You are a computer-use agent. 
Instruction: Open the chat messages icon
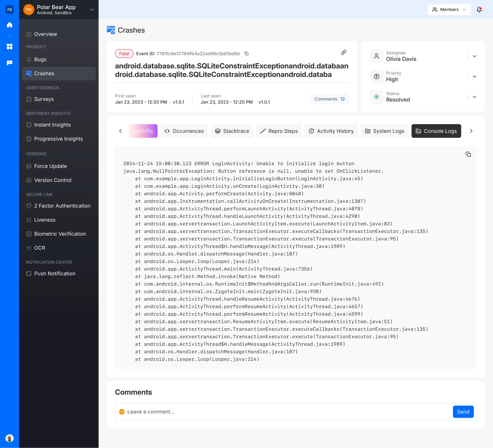coord(9,63)
